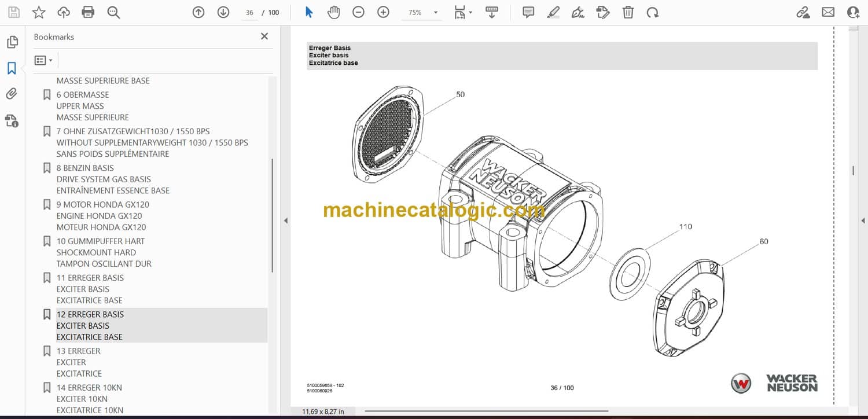Click document number 5100059658 - 102

pyautogui.click(x=325, y=385)
